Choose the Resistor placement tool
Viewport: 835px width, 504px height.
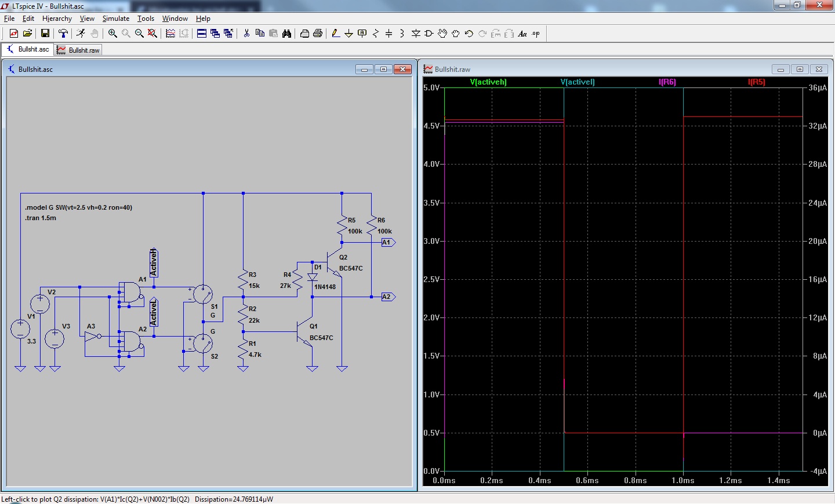pos(376,34)
